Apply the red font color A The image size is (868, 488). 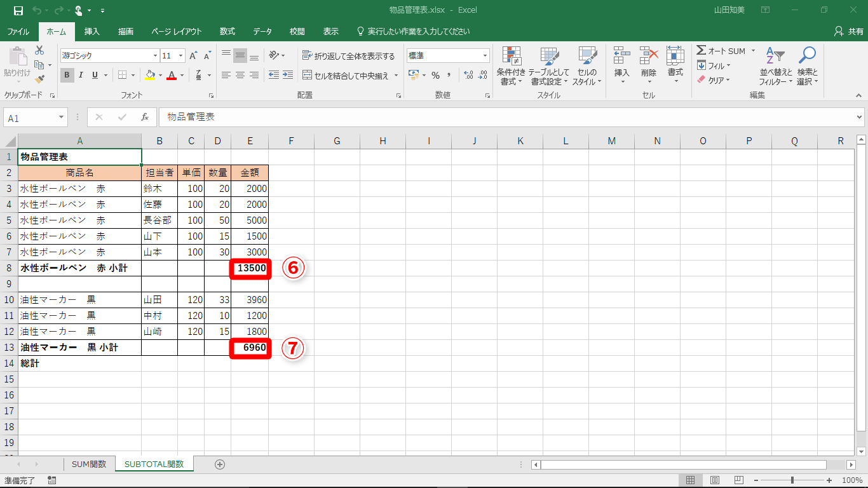click(172, 75)
